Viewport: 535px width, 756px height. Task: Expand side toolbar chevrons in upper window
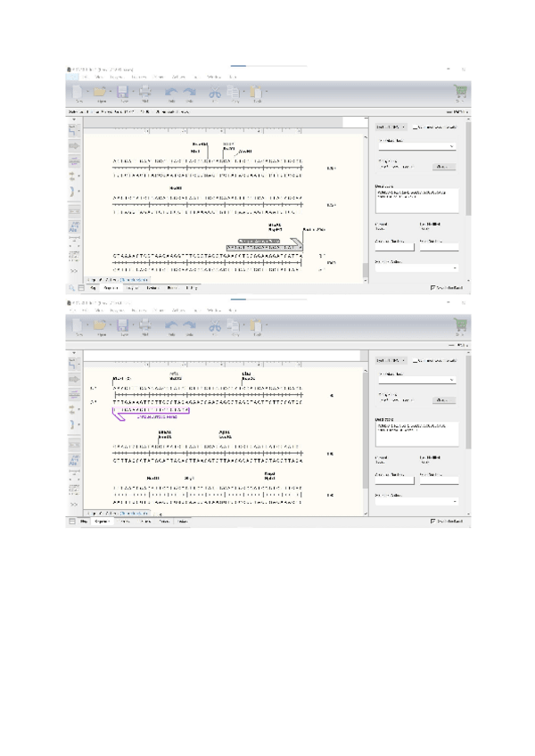pos(74,271)
